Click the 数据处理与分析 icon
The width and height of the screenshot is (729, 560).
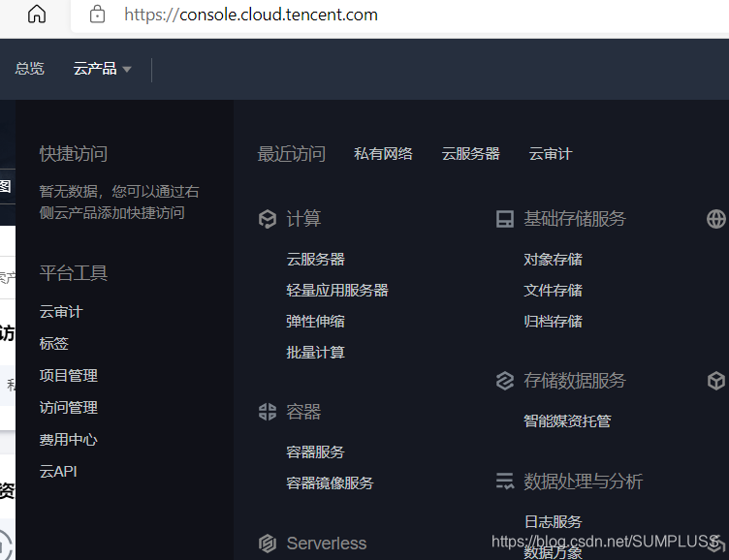(x=505, y=482)
